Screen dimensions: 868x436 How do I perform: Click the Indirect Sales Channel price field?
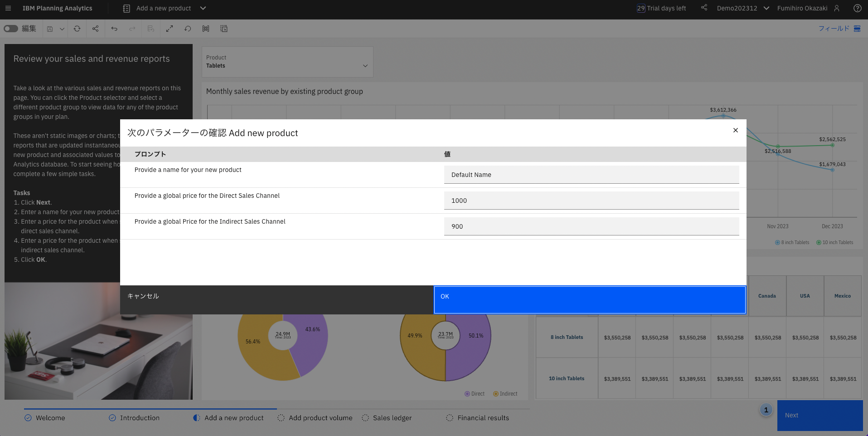[x=592, y=226]
